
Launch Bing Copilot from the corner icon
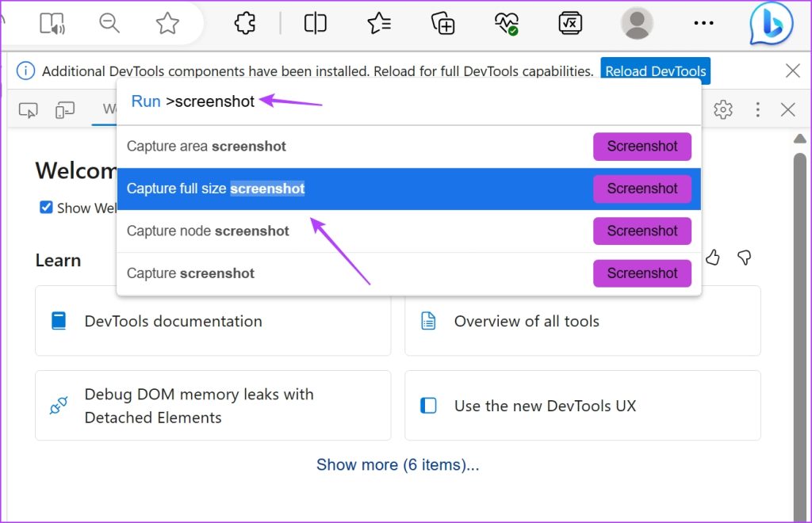click(770, 24)
